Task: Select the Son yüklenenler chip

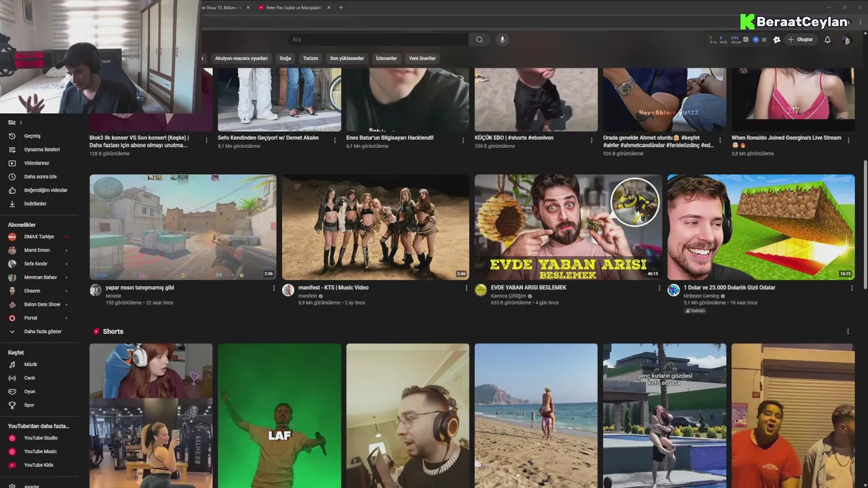Action: [x=347, y=58]
